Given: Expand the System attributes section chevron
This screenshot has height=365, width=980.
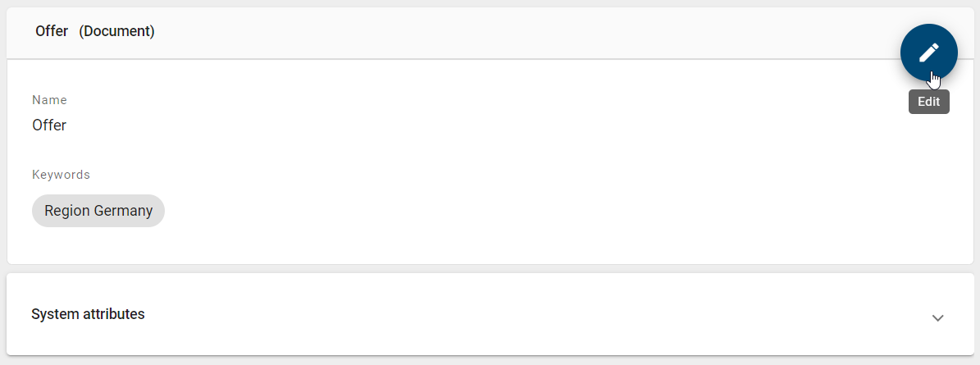Looking at the screenshot, I should [938, 317].
